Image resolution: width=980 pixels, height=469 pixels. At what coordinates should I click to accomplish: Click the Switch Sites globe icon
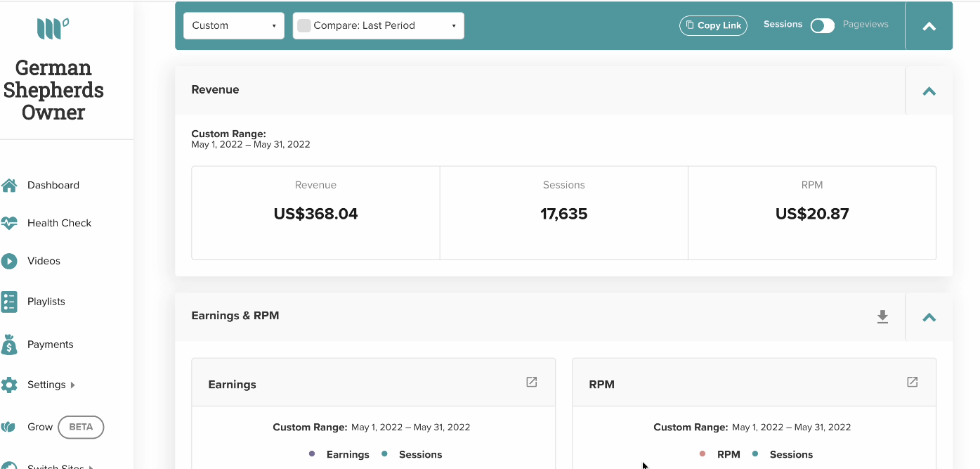[x=9, y=465]
